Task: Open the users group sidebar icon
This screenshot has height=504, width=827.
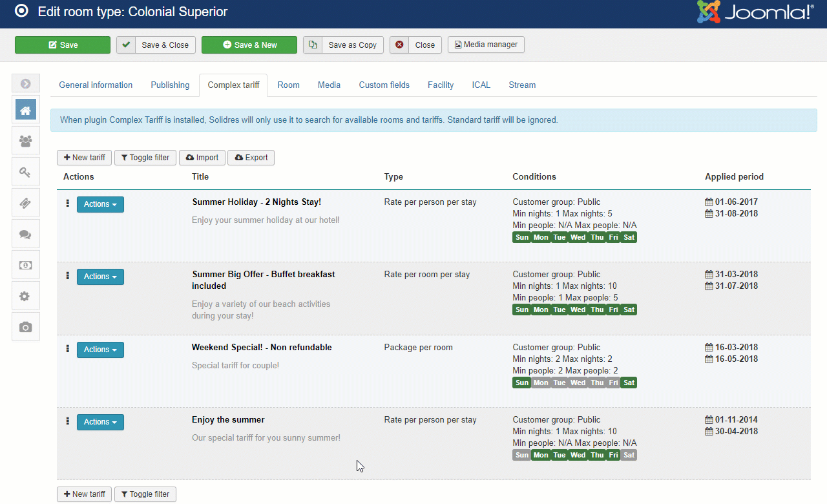Action: pyautogui.click(x=26, y=141)
